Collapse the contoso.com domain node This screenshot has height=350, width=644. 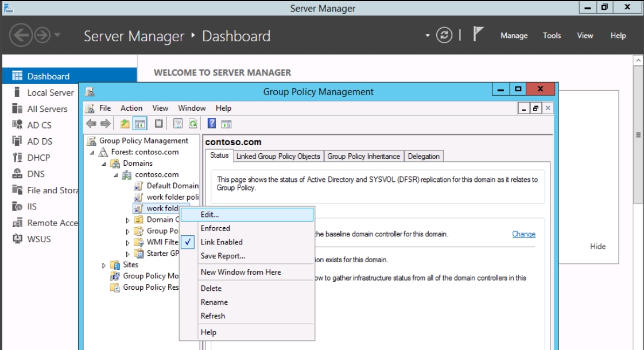tap(117, 175)
